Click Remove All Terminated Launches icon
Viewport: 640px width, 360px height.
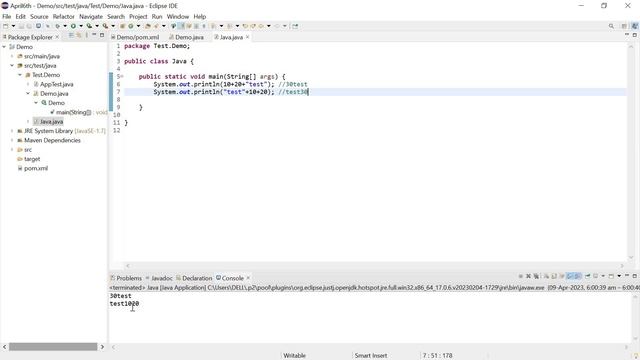point(536,276)
